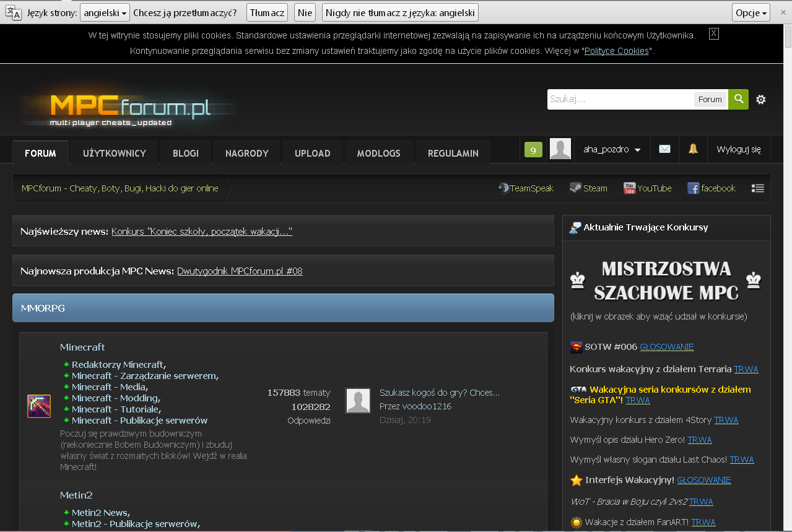The image size is (792, 532).
Task: Select the REGULAMIN navigation tab
Action: coord(453,153)
